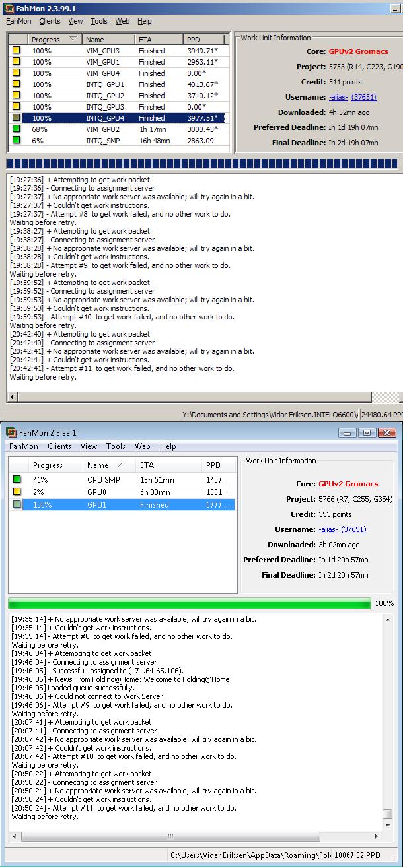Open Help menu in upper window

tap(144, 21)
